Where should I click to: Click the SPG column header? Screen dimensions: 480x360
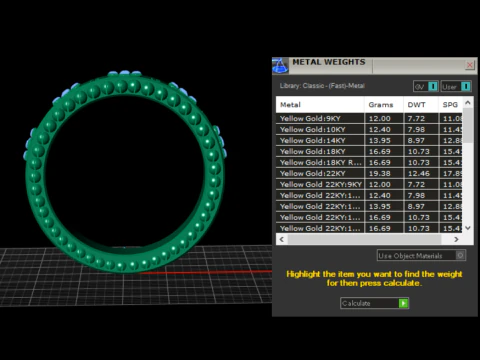[450, 105]
